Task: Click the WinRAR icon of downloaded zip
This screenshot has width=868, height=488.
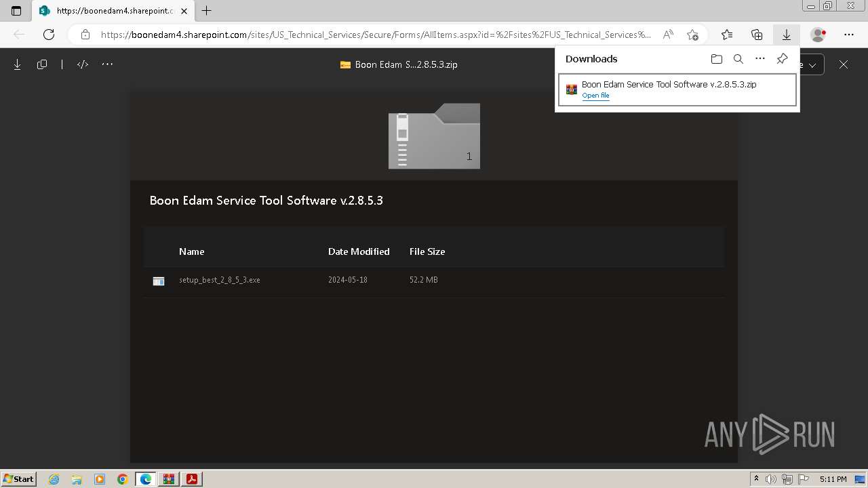Action: click(x=572, y=89)
